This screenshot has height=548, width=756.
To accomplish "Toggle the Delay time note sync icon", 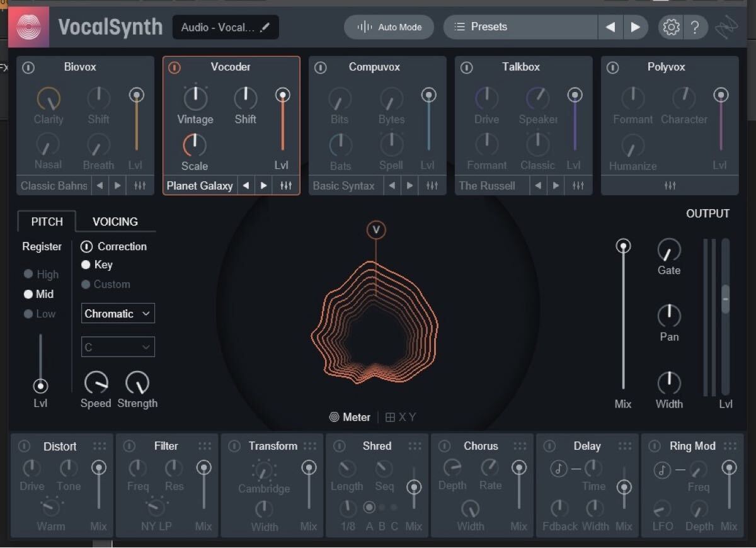I will click(558, 468).
